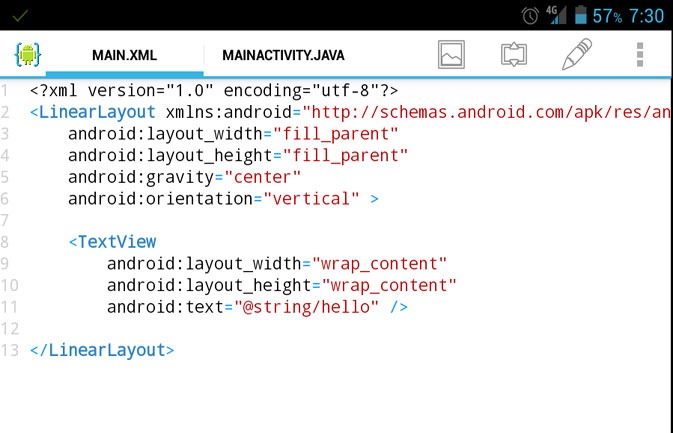Tap the <TextView tag

112,242
